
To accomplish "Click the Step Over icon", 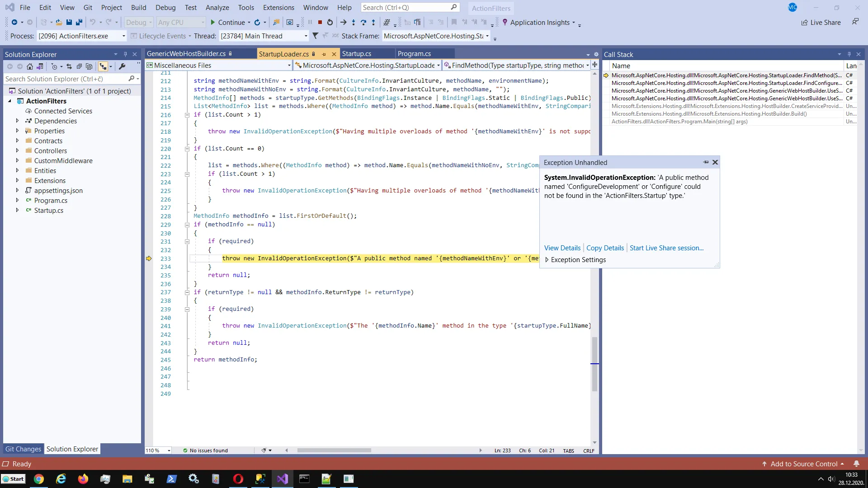I will click(363, 22).
